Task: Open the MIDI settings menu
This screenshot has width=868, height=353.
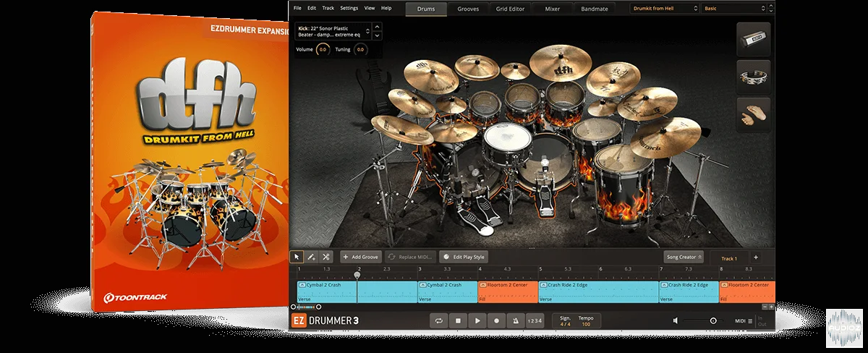Action: (744, 320)
